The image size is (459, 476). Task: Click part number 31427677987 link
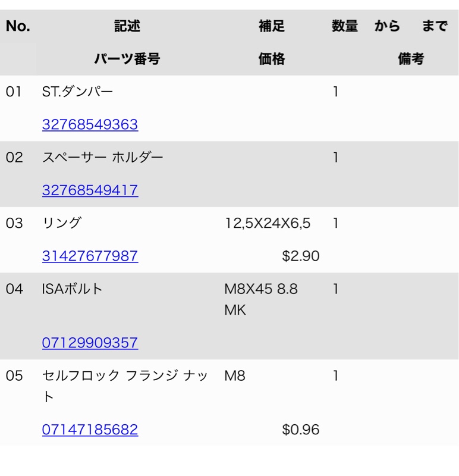coord(90,256)
